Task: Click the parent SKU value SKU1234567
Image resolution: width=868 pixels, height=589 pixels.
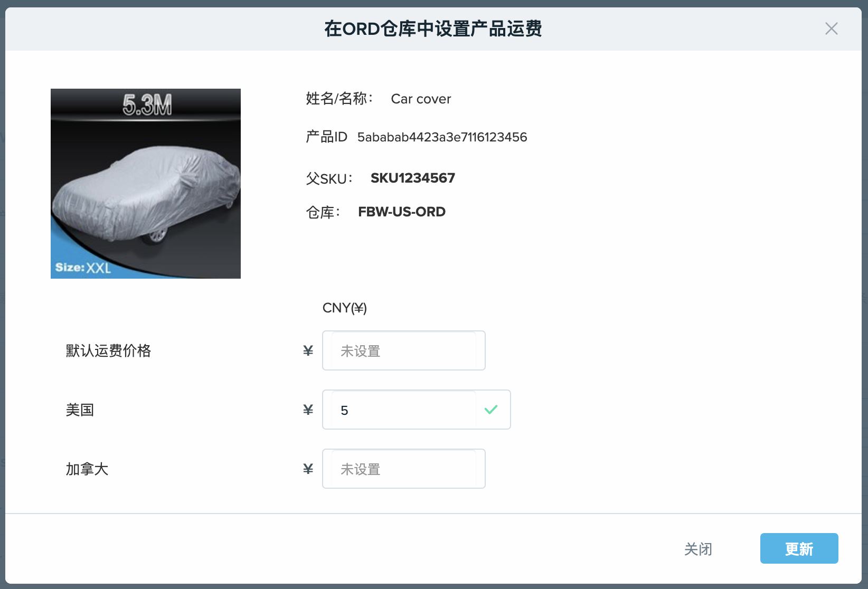Action: click(x=413, y=178)
